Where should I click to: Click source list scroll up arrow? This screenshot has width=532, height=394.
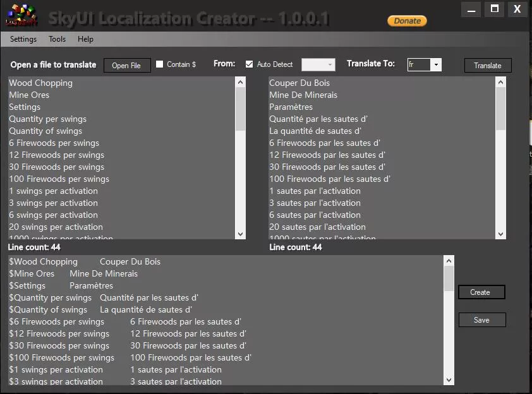point(240,82)
